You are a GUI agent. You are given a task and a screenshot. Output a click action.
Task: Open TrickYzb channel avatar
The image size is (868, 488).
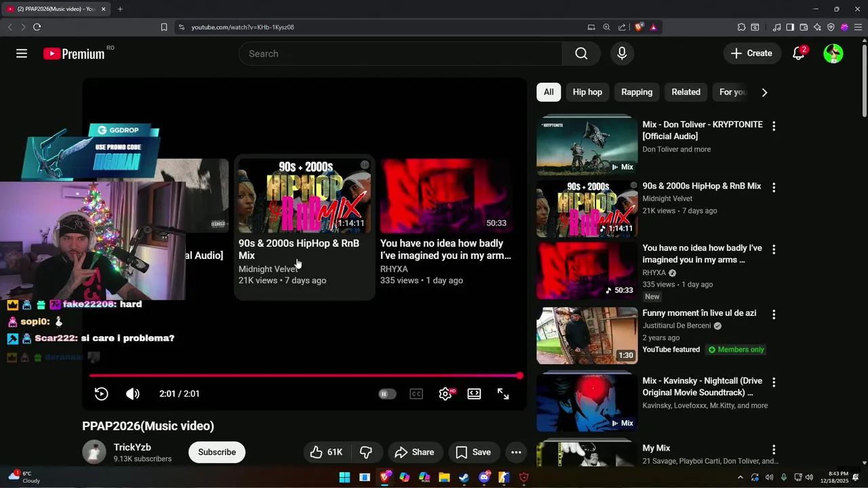coord(94,452)
